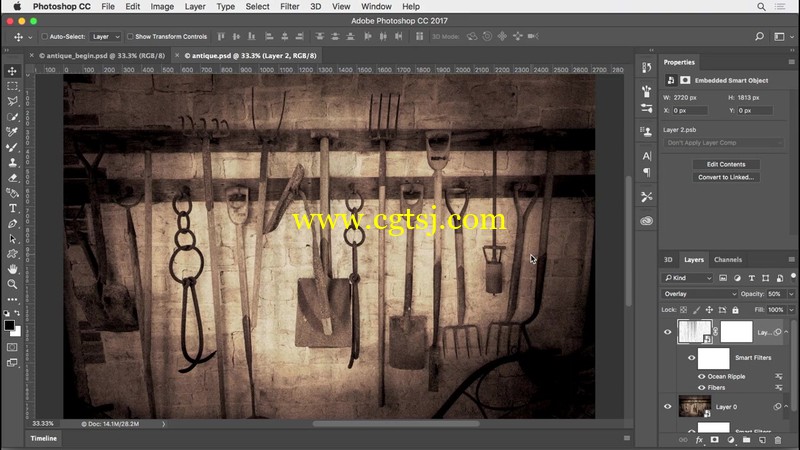The height and width of the screenshot is (450, 800).
Task: Select the Path Selection tool
Action: (12, 239)
